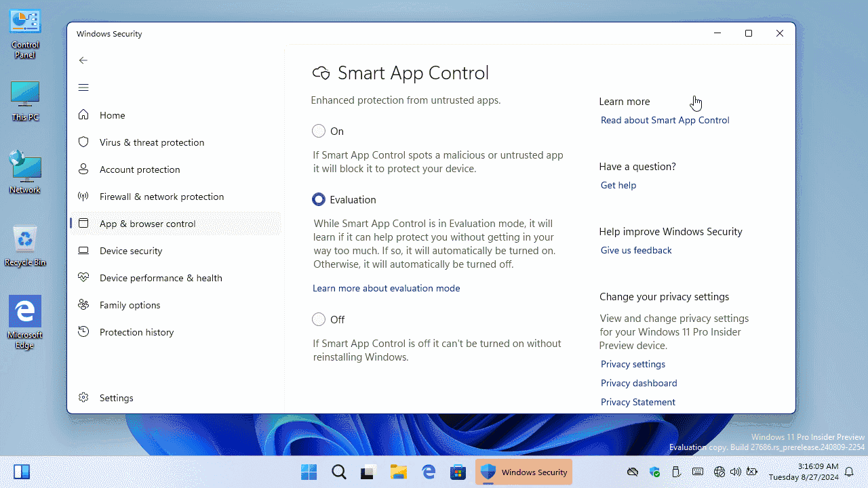The height and width of the screenshot is (488, 868).
Task: Click the Family options people icon
Action: click(x=83, y=304)
